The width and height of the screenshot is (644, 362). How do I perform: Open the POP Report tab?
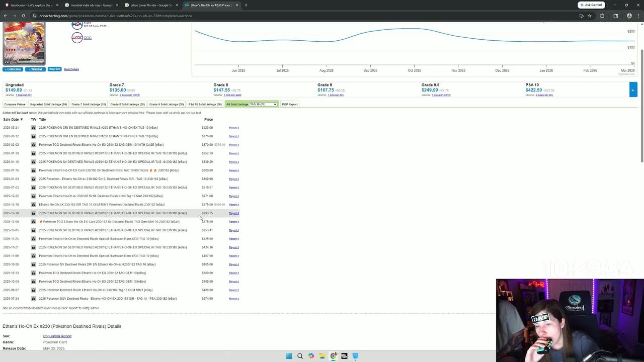coord(290,104)
